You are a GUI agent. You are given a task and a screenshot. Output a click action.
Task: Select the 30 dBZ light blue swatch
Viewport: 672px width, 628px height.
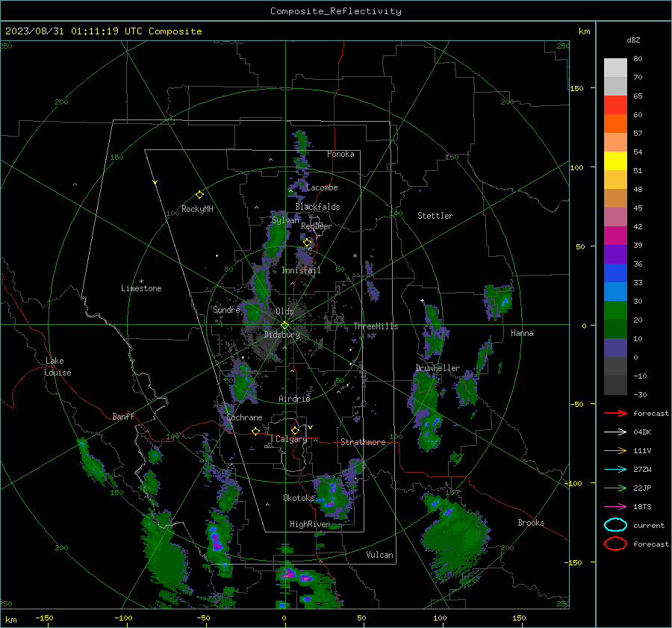click(x=615, y=291)
